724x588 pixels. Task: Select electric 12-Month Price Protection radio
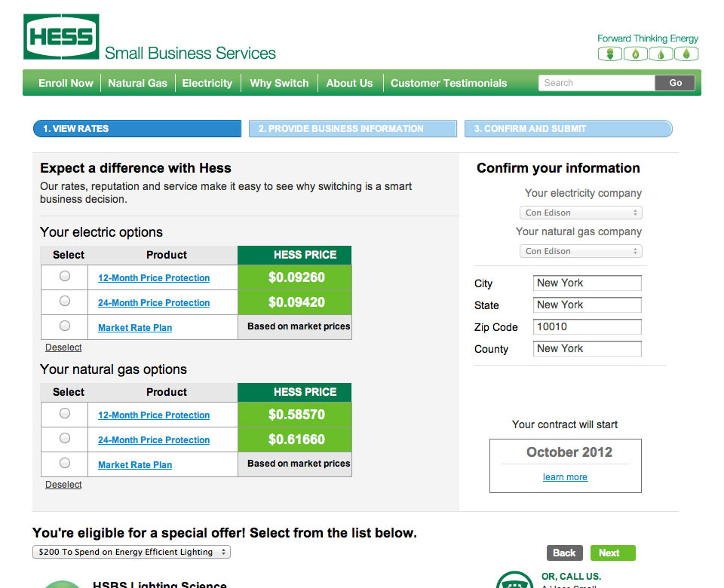pos(65,276)
